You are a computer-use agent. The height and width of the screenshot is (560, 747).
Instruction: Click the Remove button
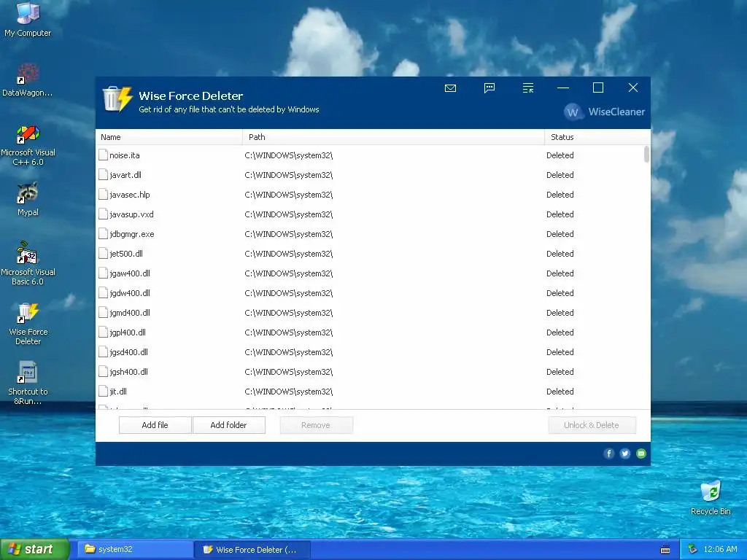316,425
